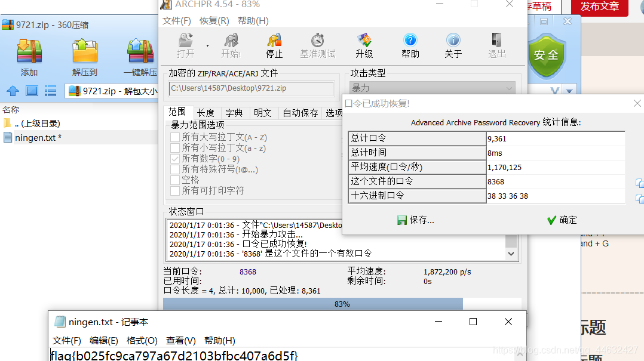Copy the hex password with copy icon
The width and height of the screenshot is (644, 361).
(639, 199)
